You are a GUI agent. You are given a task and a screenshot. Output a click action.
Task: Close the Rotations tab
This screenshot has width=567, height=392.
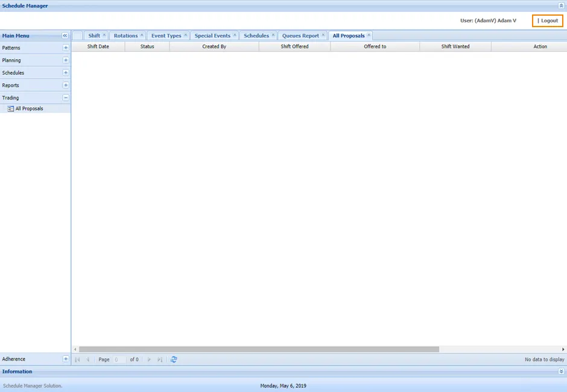click(142, 35)
